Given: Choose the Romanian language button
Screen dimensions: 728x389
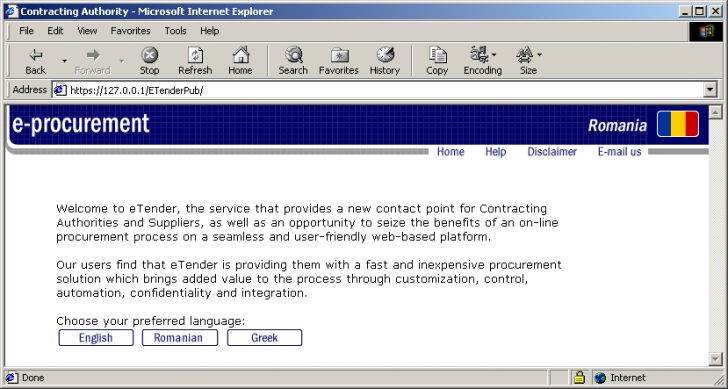Looking at the screenshot, I should (180, 337).
